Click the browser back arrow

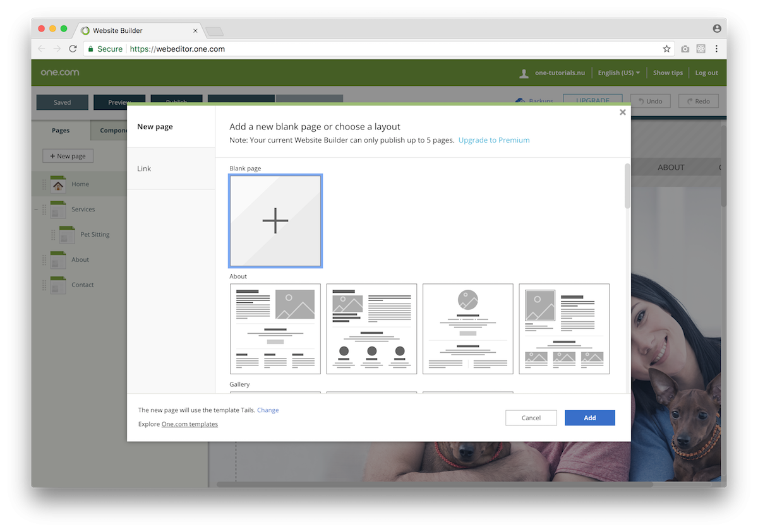42,49
